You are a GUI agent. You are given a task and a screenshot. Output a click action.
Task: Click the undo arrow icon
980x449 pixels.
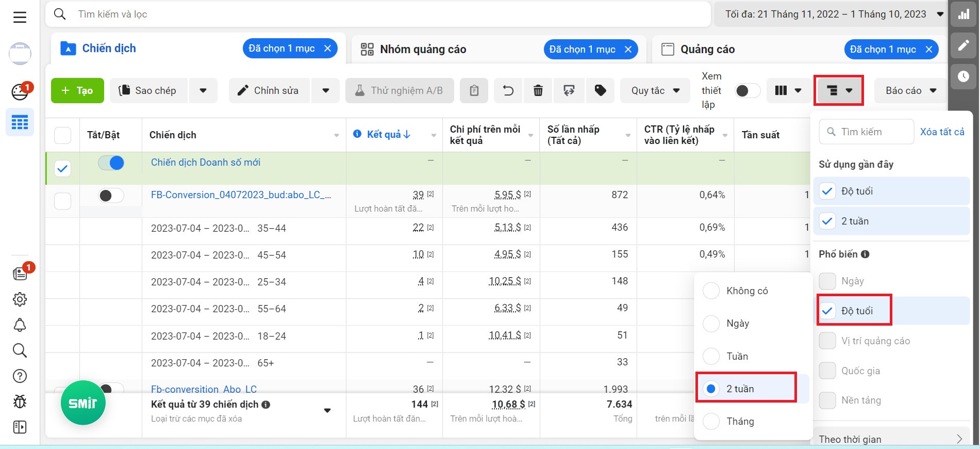coord(508,91)
